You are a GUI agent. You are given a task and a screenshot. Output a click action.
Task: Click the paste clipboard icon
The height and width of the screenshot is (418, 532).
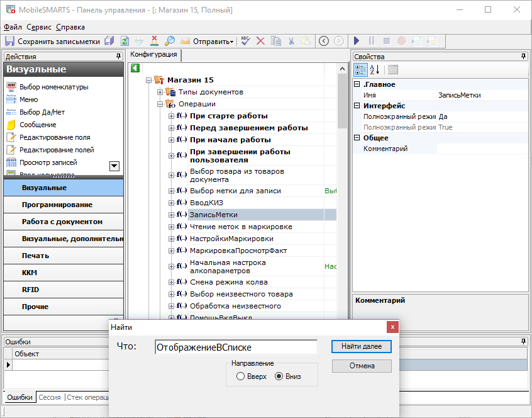[x=306, y=41]
